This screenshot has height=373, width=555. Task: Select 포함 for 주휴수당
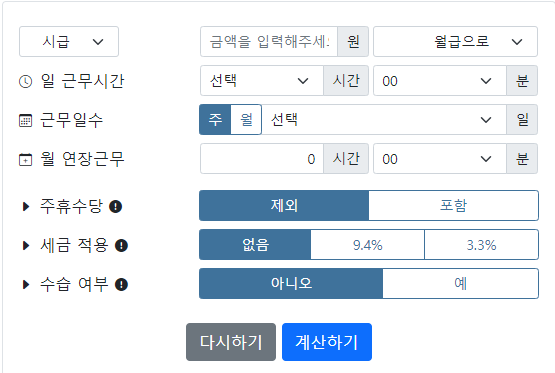454,206
